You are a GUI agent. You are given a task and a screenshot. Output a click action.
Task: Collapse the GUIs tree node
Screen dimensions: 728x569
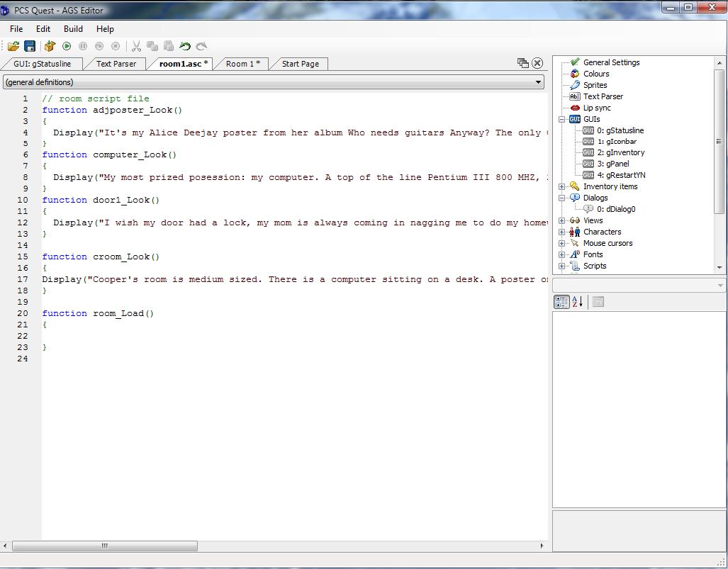click(562, 119)
